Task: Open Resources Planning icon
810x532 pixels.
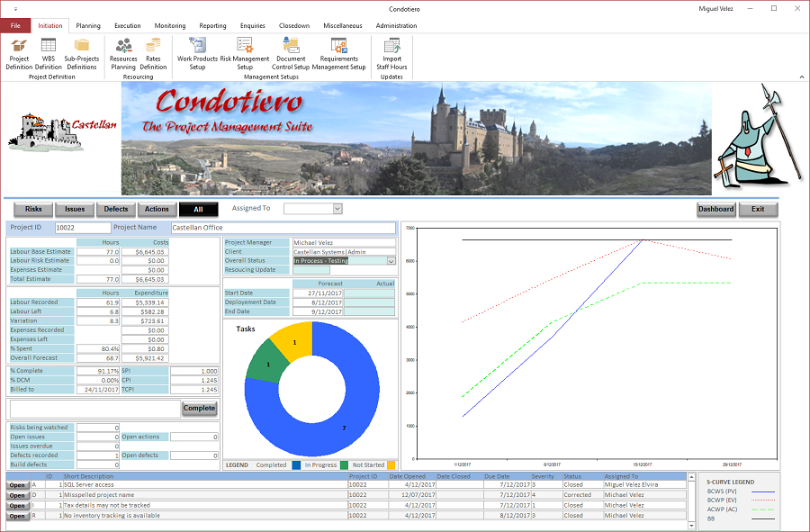Action: [123, 54]
